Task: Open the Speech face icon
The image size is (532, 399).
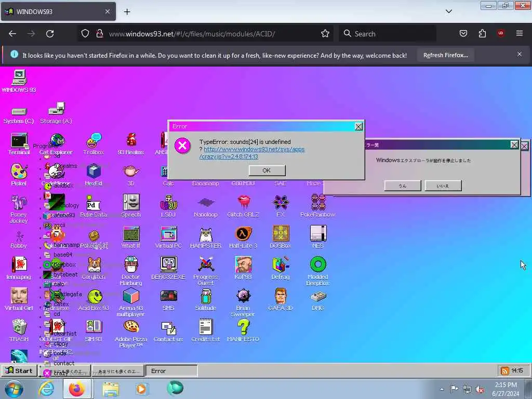Action: tap(131, 203)
